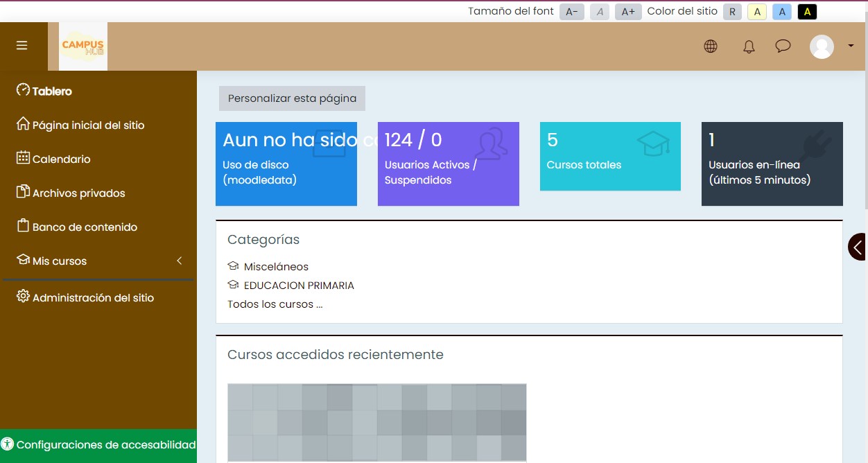Select the black high-contrast color swatch
The image size is (868, 463).
point(807,12)
